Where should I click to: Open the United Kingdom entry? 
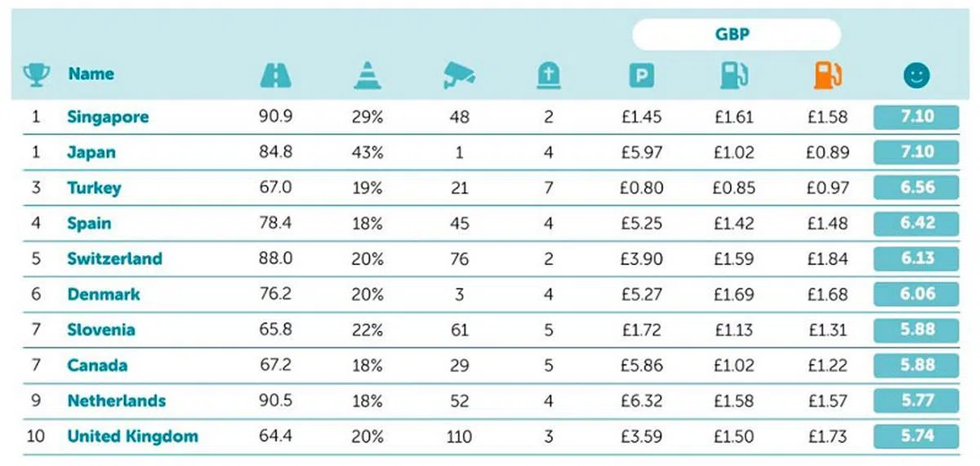pyautogui.click(x=132, y=436)
